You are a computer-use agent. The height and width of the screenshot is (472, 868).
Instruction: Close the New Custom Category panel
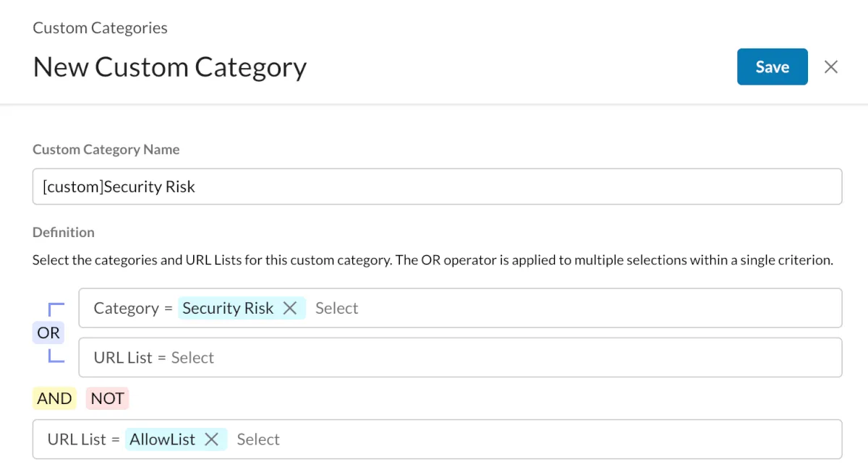click(831, 67)
